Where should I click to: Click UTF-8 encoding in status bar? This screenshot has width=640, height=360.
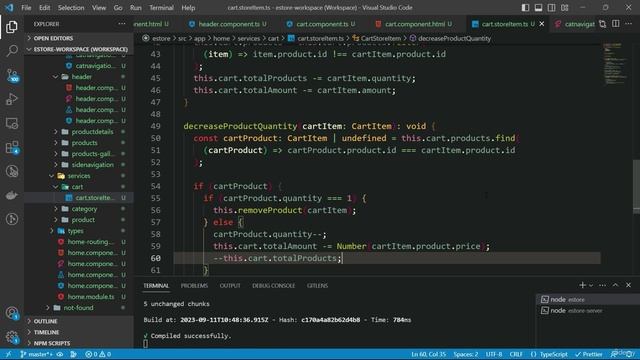pyautogui.click(x=494, y=354)
